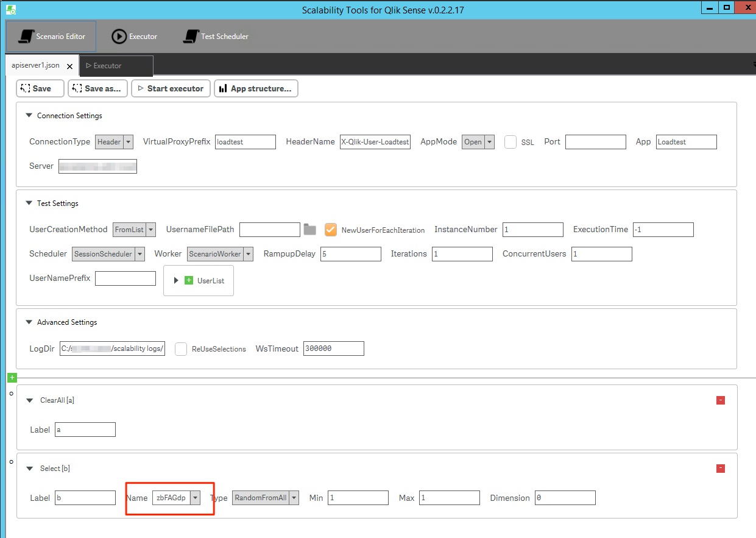
Task: Remove the Select [b] action
Action: point(721,469)
